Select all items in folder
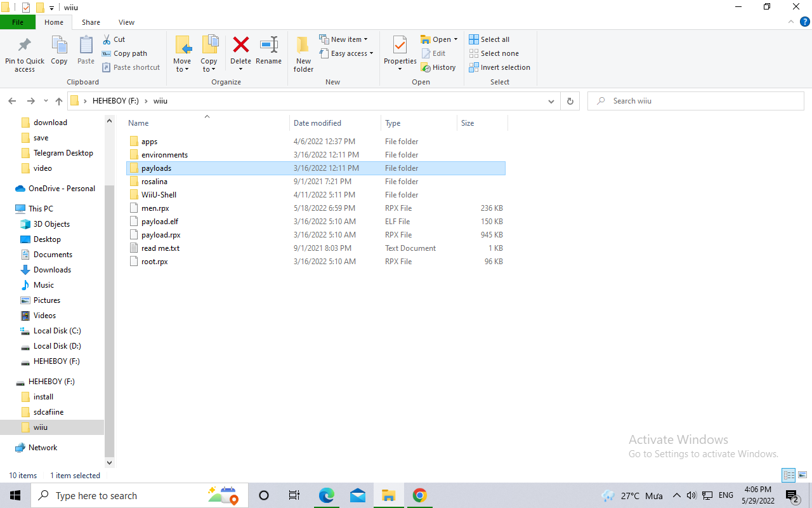The image size is (812, 508). point(489,39)
